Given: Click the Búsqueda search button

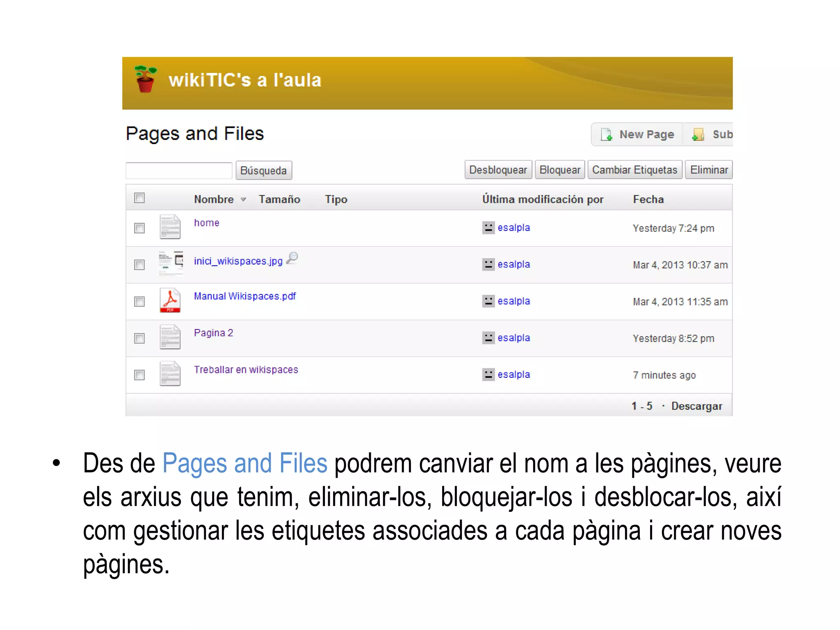Looking at the screenshot, I should tap(264, 171).
